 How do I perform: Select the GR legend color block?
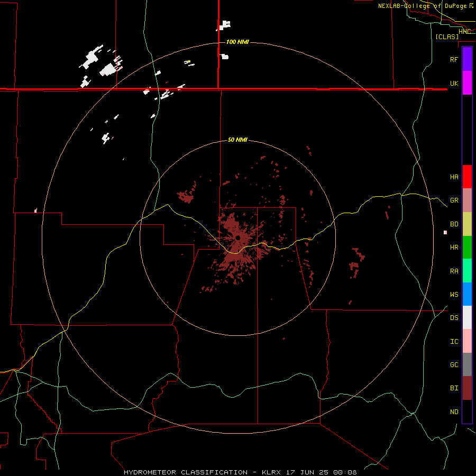pyautogui.click(x=467, y=200)
